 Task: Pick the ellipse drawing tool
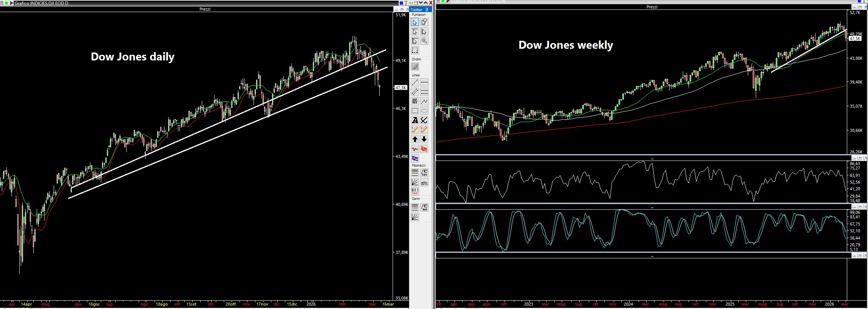tap(424, 111)
